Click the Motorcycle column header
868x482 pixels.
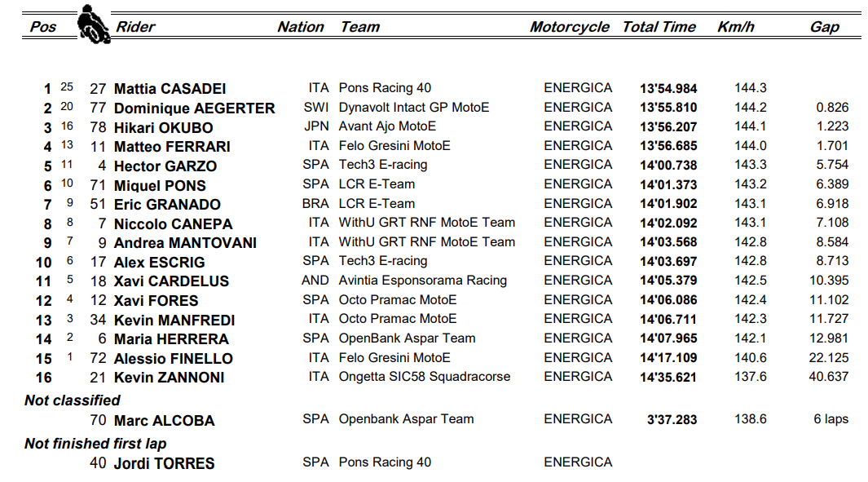570,27
